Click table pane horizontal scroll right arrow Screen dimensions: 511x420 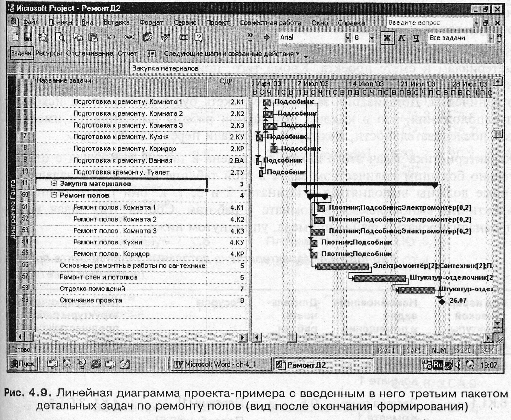point(243,338)
